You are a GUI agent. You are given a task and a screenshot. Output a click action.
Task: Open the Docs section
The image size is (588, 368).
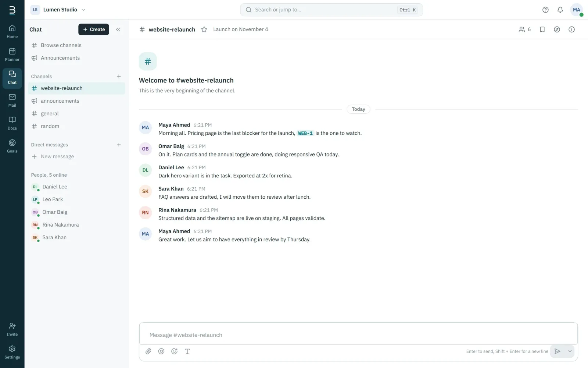[12, 123]
